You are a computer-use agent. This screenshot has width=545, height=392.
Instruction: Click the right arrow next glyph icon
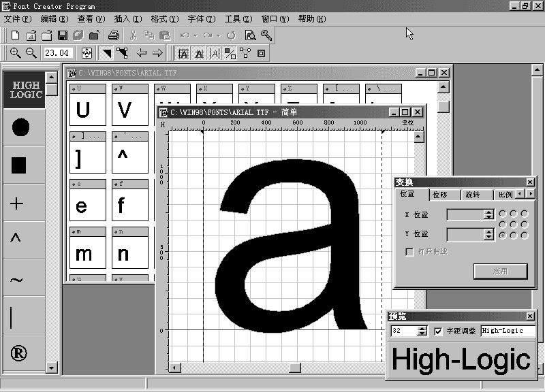(157, 53)
